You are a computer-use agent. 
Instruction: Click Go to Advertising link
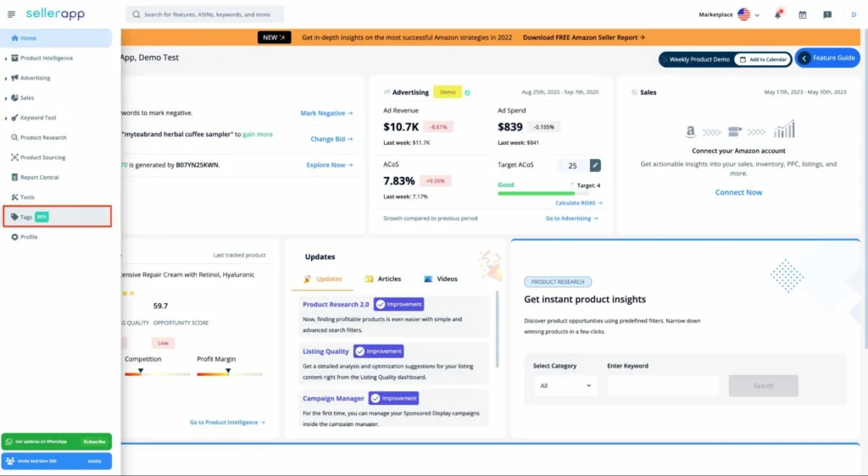(572, 219)
